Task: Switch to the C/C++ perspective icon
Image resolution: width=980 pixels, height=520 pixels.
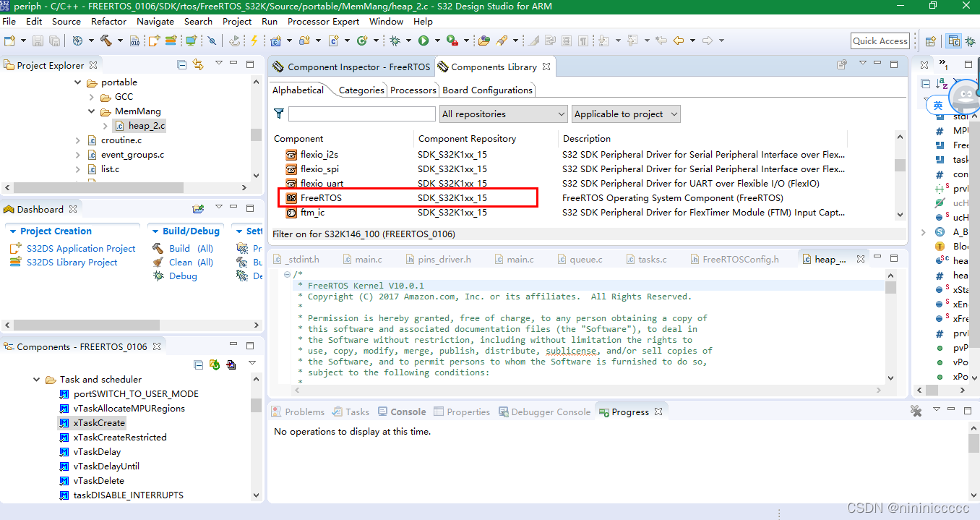Action: (954, 41)
